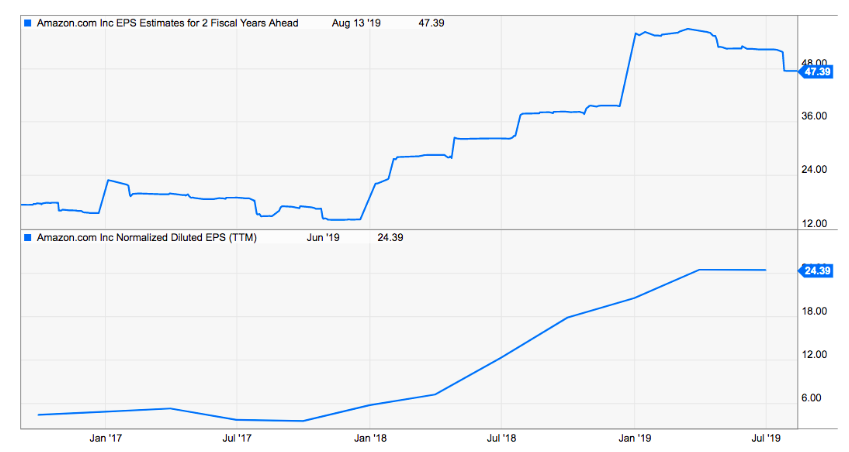Select the 'Amazon.com Inc Normalized Diluted EPS (TTM)' label
This screenshot has width=849, height=452.
pos(147,238)
